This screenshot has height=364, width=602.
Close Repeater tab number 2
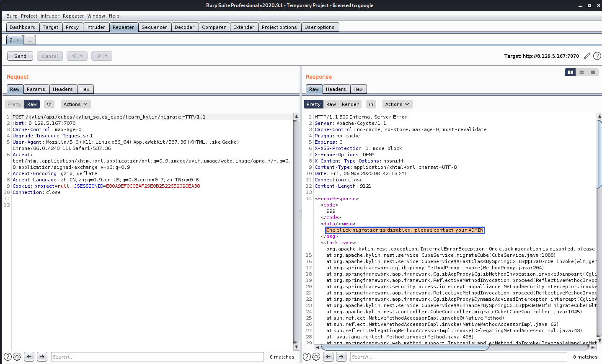18,40
